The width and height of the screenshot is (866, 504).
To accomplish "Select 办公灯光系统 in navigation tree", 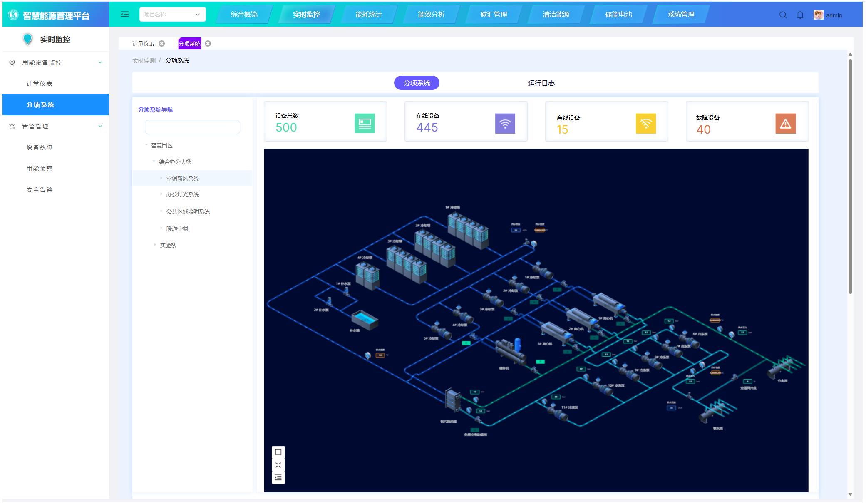I will [182, 194].
